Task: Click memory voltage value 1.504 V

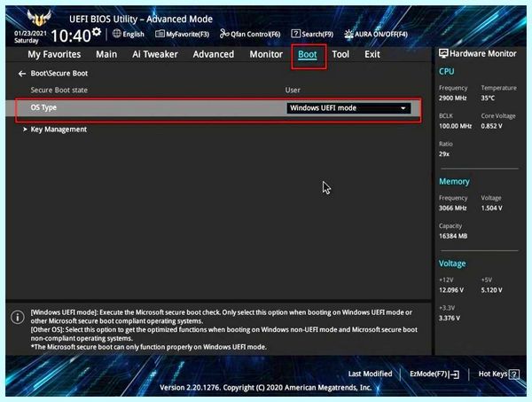Action: click(x=491, y=209)
